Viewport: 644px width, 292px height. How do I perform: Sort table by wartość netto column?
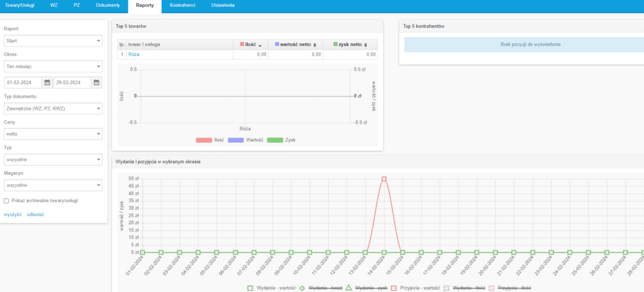[296, 45]
